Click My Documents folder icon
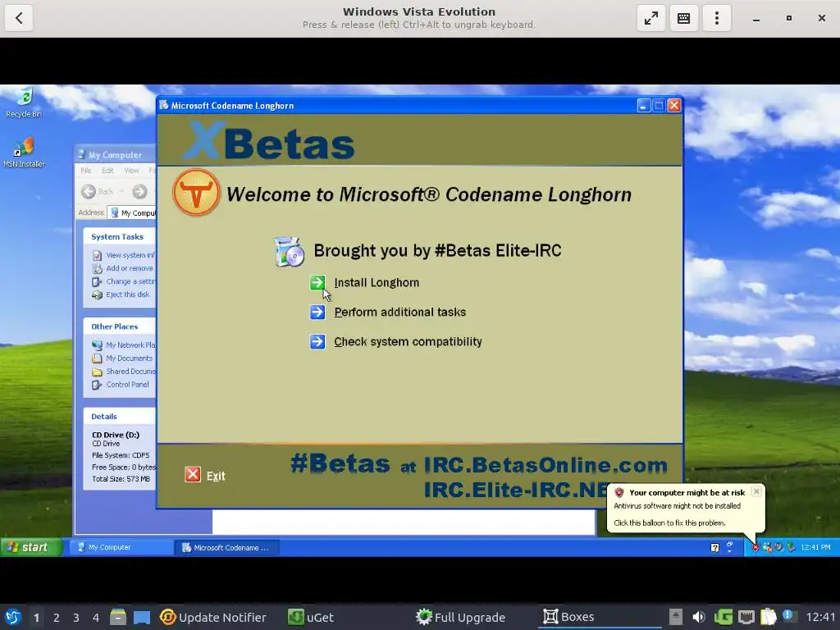This screenshot has height=630, width=840. coord(97,358)
